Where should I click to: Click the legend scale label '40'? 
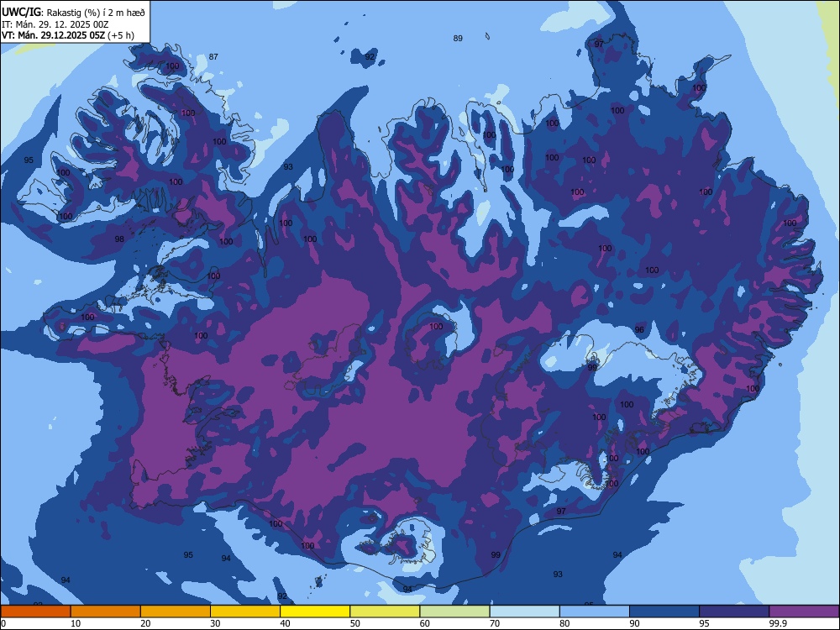coord(286,623)
